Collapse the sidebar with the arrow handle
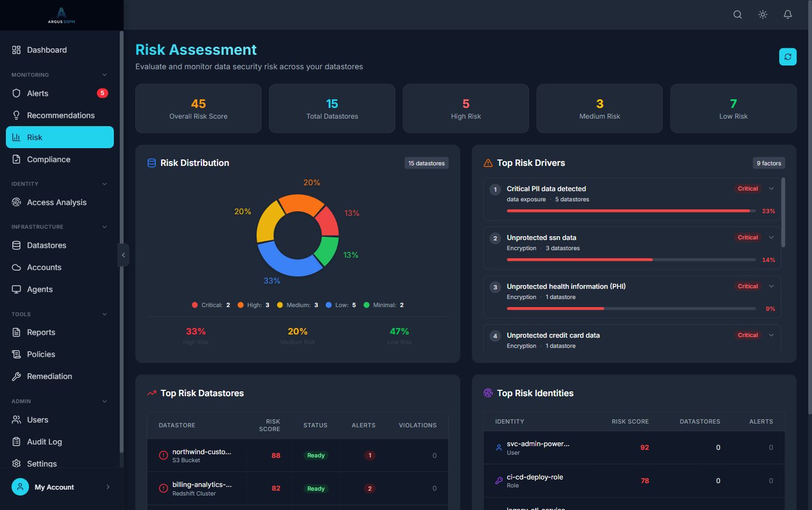Image resolution: width=812 pixels, height=510 pixels. [123, 255]
